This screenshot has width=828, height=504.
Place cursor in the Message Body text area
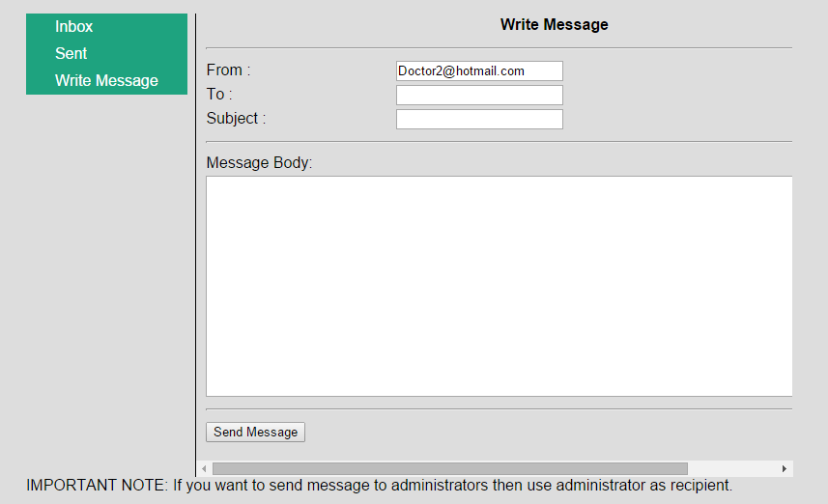(x=499, y=286)
